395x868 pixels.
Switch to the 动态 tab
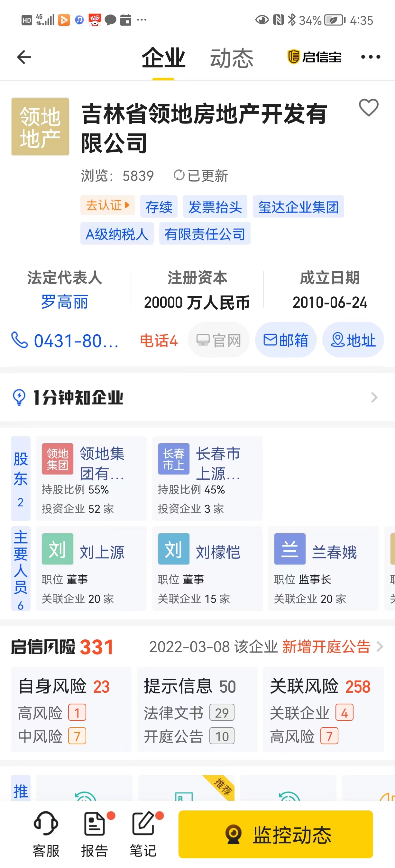pos(232,58)
